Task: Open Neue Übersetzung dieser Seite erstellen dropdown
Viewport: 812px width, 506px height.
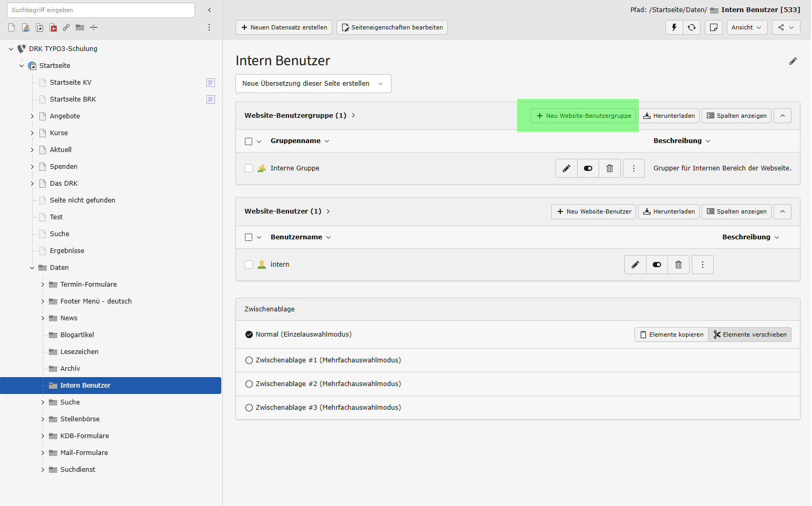Action: point(313,84)
